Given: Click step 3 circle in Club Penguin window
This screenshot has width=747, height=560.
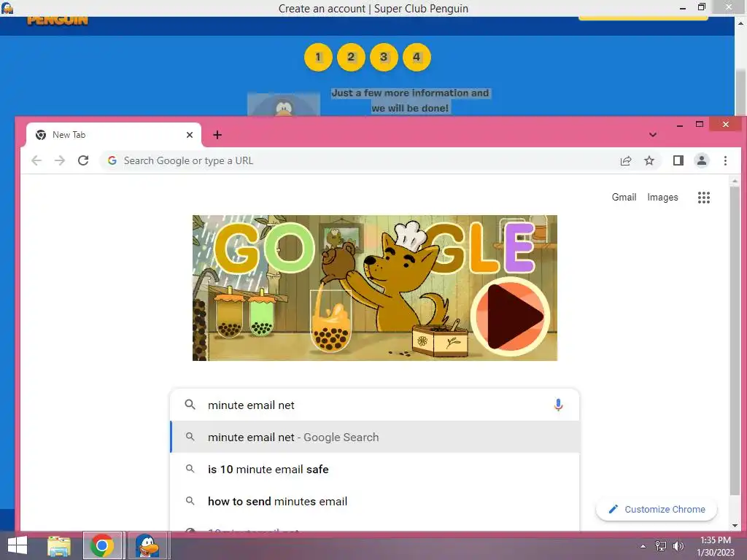Looking at the screenshot, I should pos(384,57).
